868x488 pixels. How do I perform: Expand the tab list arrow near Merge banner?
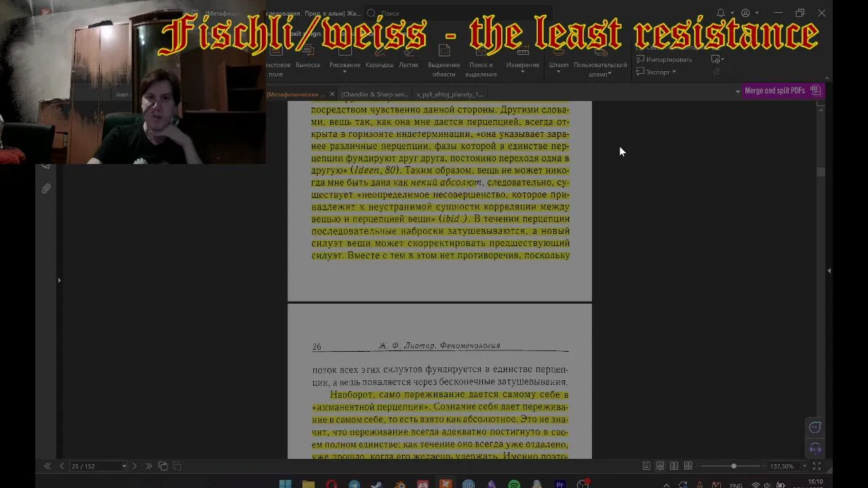(x=737, y=91)
